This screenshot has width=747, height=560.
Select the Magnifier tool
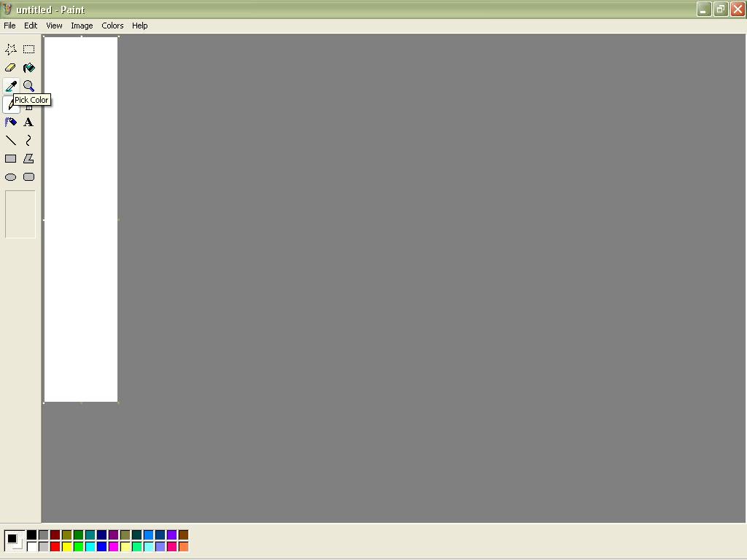click(28, 85)
